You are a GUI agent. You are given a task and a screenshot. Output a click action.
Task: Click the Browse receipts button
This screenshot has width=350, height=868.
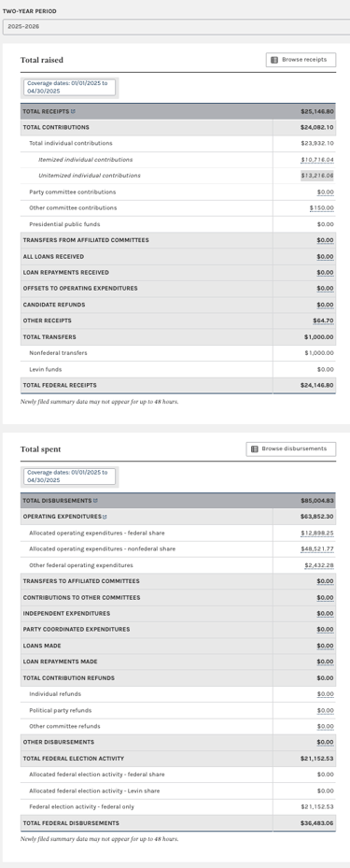coord(301,60)
